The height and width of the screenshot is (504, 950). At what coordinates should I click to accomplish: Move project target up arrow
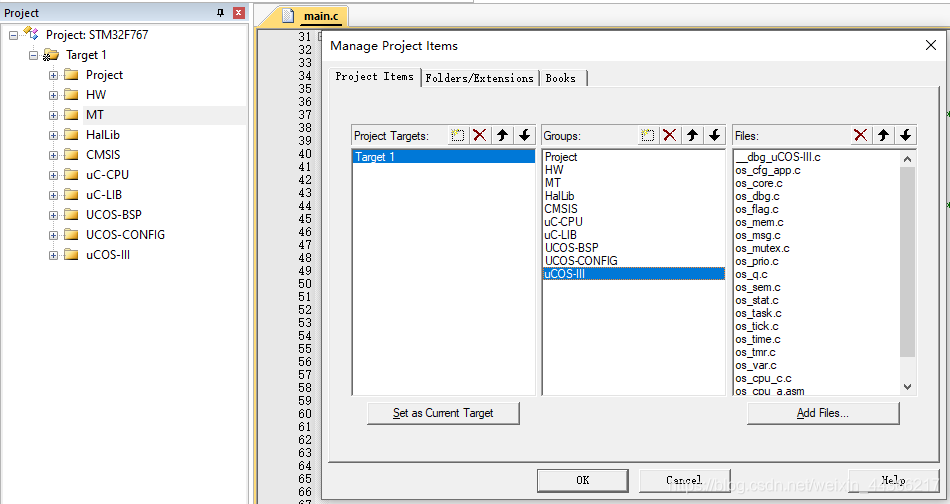pyautogui.click(x=502, y=135)
